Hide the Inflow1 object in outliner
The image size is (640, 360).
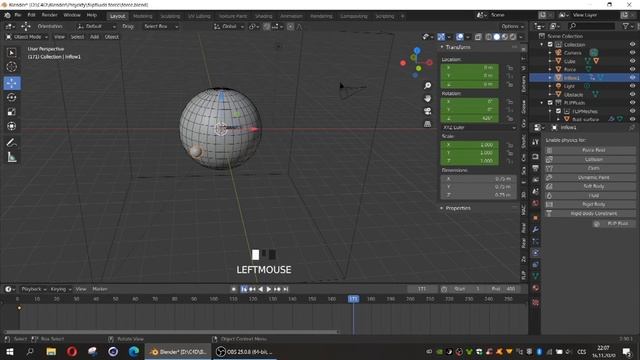click(632, 78)
